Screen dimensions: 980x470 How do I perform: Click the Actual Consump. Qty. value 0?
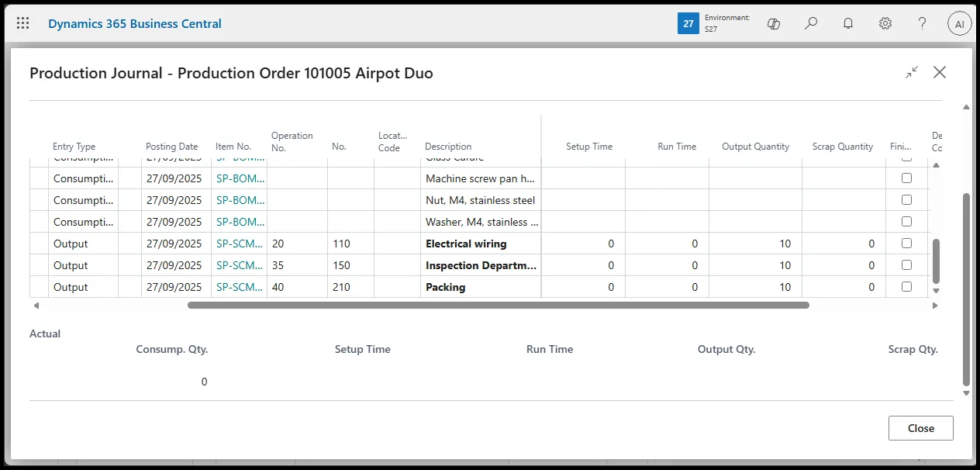[204, 382]
